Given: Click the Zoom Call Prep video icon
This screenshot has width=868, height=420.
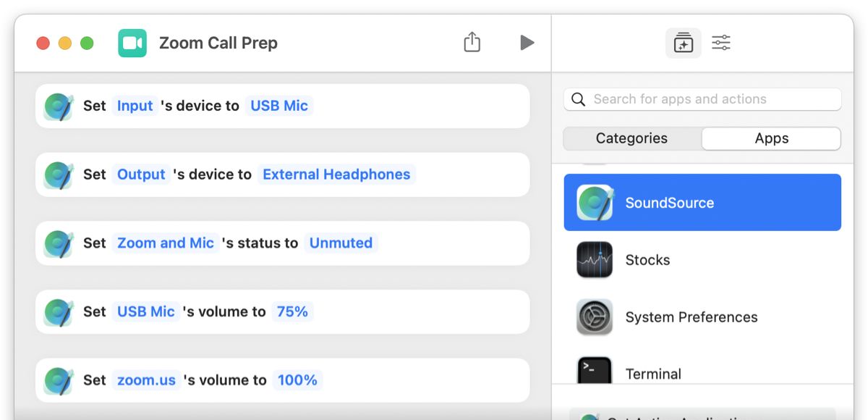Looking at the screenshot, I should (x=132, y=43).
